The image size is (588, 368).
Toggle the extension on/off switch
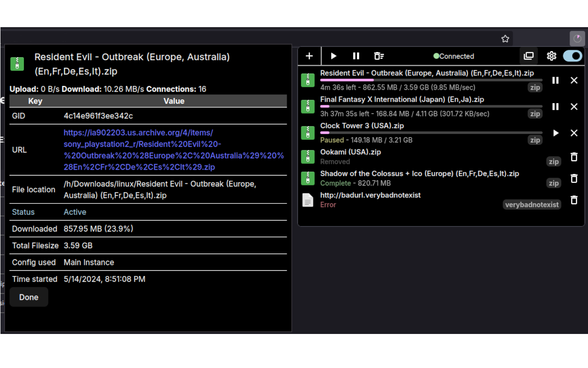point(572,56)
